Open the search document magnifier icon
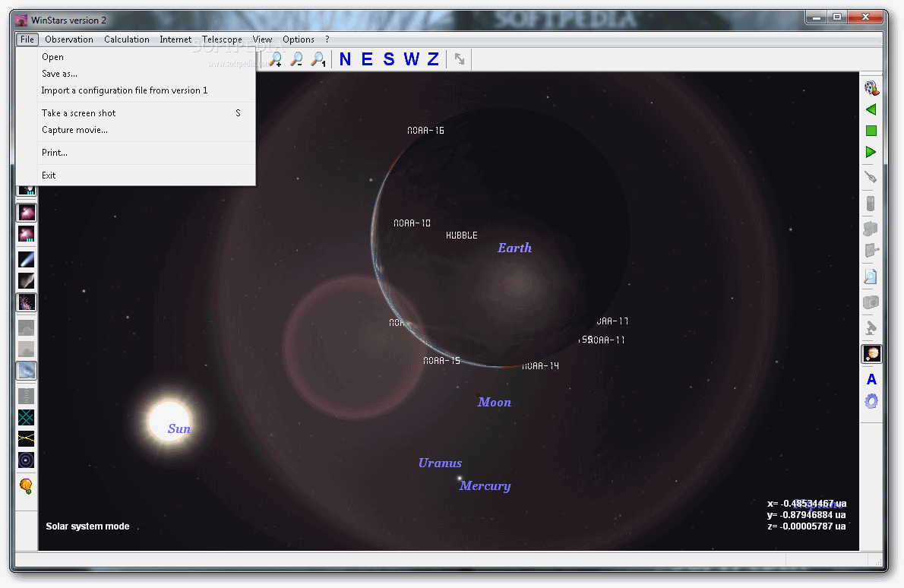The image size is (904, 588). (x=871, y=277)
